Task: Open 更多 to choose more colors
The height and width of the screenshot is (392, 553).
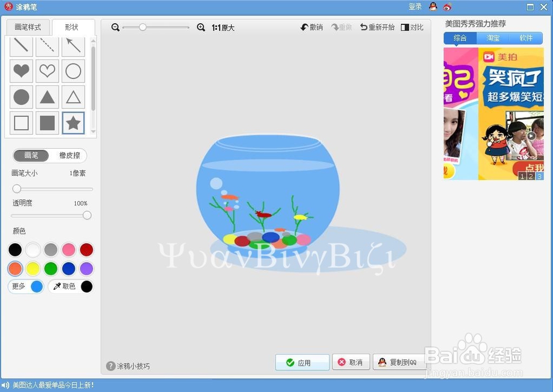Action: pyautogui.click(x=17, y=286)
